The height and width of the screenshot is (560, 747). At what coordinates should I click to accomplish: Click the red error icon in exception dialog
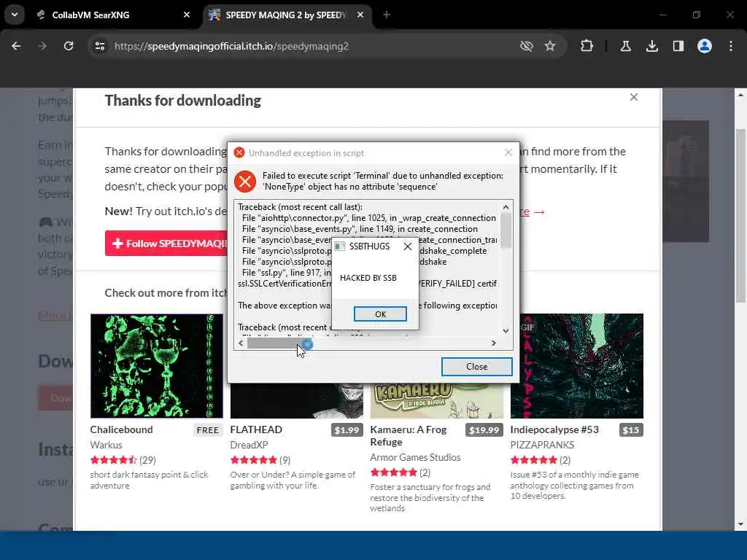[245, 182]
